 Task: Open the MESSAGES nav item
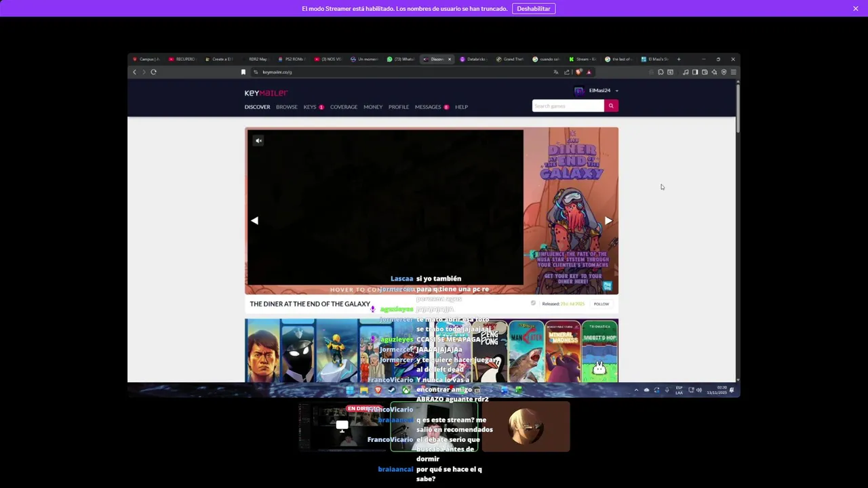428,107
